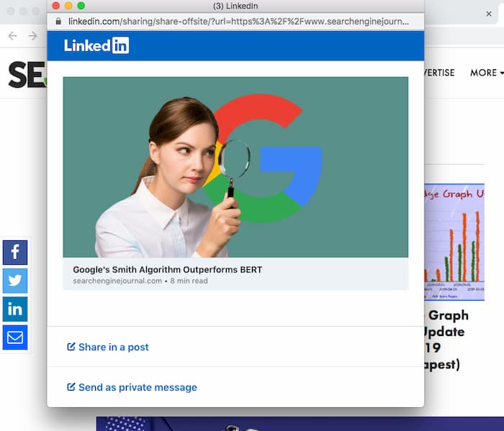The width and height of the screenshot is (504, 431).
Task: Click the 8 min read text
Action: tap(189, 281)
